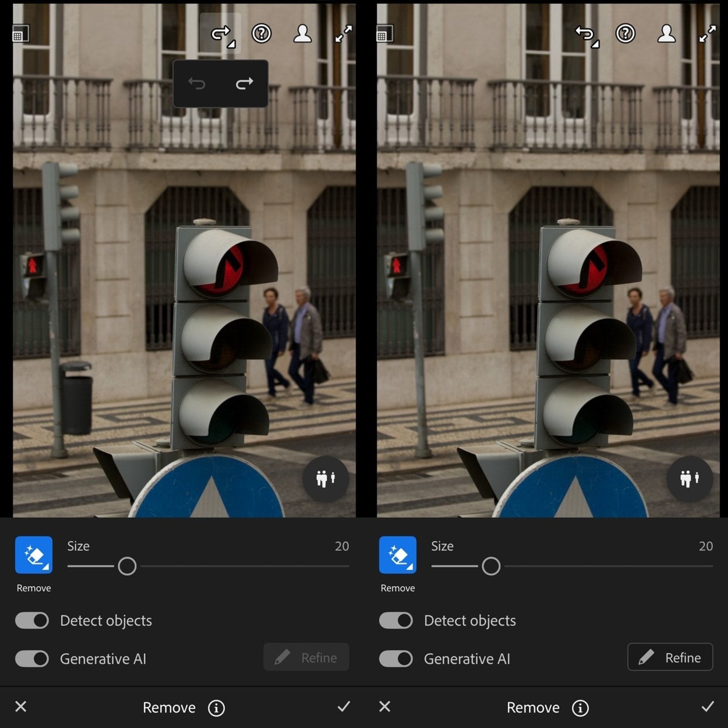Toggle Detect objects in the right panel

coord(395,620)
